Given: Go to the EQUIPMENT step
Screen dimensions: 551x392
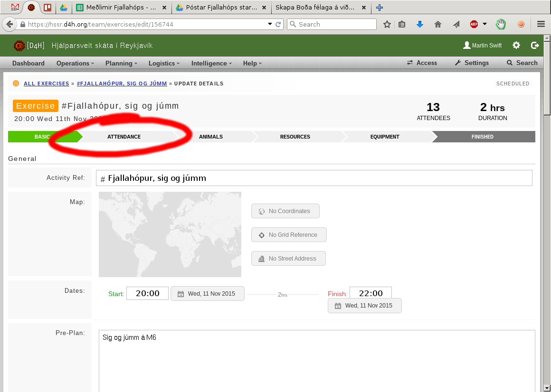Looking at the screenshot, I should click(385, 137).
